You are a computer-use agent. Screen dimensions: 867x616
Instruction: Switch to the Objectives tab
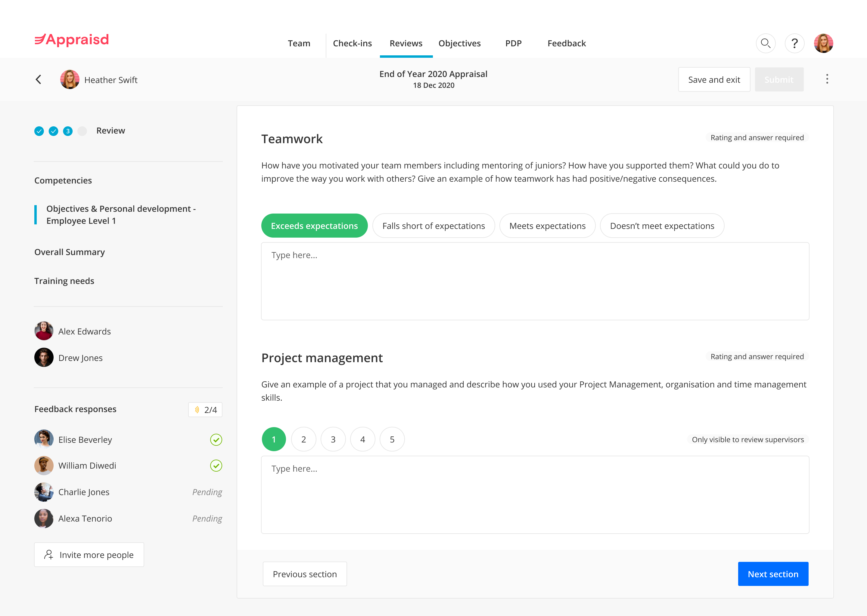[x=459, y=43]
